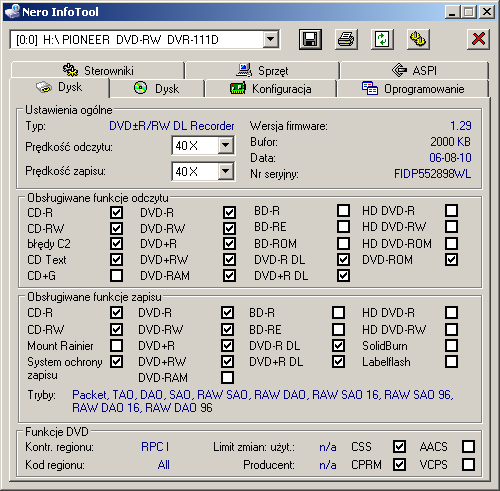This screenshot has height=491, width=500.
Task: Toggle CD-R read checkbox
Action: [116, 212]
